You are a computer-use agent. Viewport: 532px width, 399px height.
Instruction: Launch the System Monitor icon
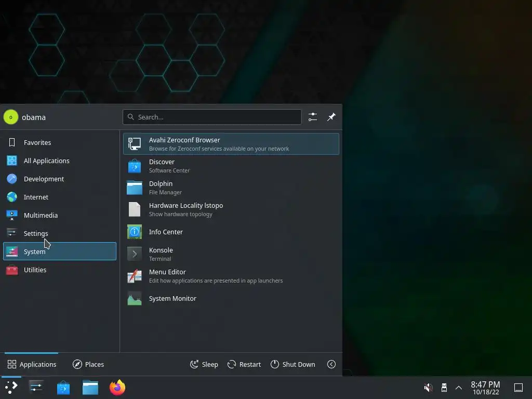tap(135, 299)
